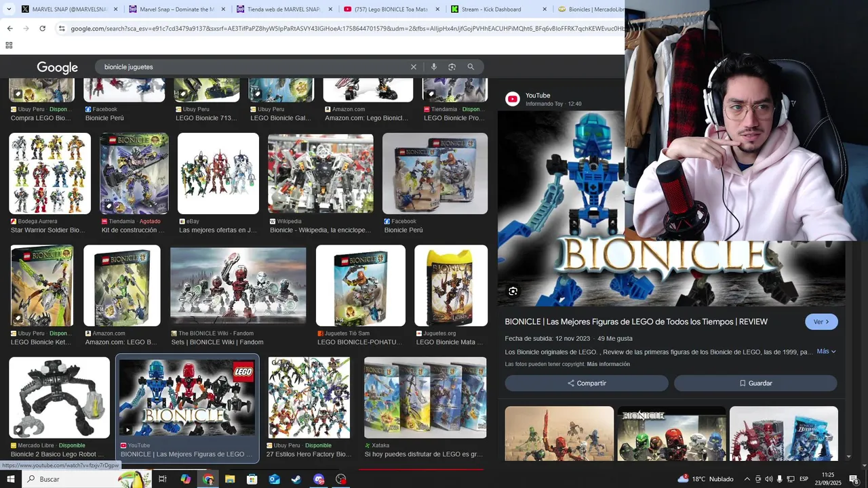
Task: Open Star Warrior Soldier Bodega Aurrera thumbnail
Action: [x=50, y=174]
